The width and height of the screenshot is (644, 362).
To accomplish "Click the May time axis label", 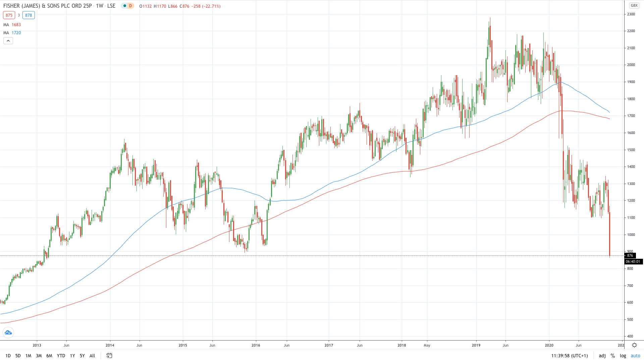I will [x=427, y=345].
